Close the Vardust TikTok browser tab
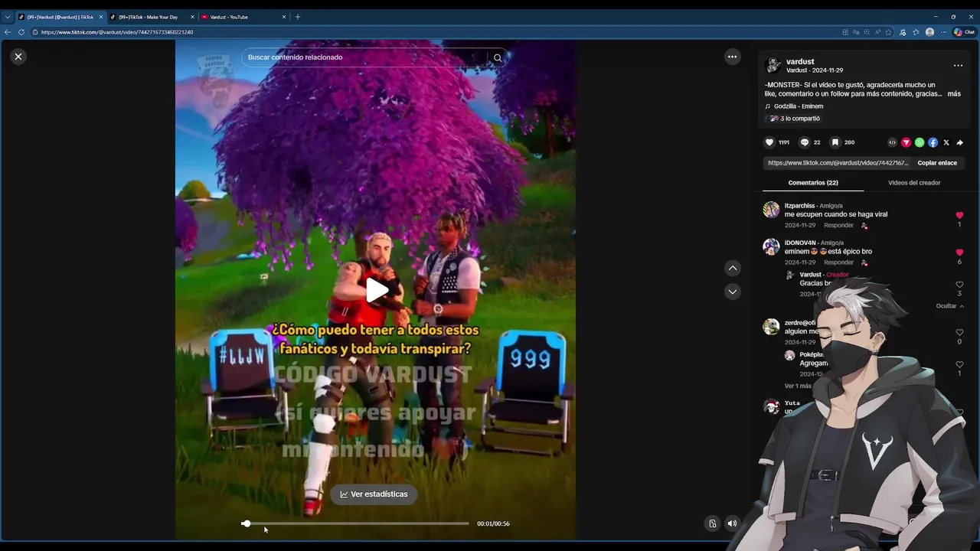Image resolution: width=980 pixels, height=551 pixels. [x=100, y=17]
